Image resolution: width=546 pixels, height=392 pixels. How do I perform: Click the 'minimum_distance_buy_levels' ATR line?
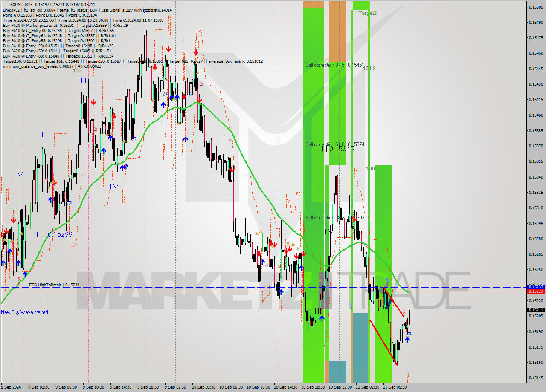click(52, 66)
